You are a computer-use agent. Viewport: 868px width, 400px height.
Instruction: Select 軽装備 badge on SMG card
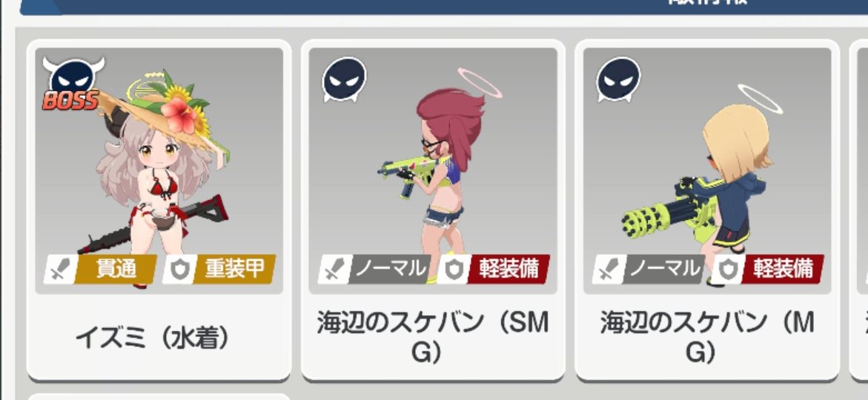(494, 270)
